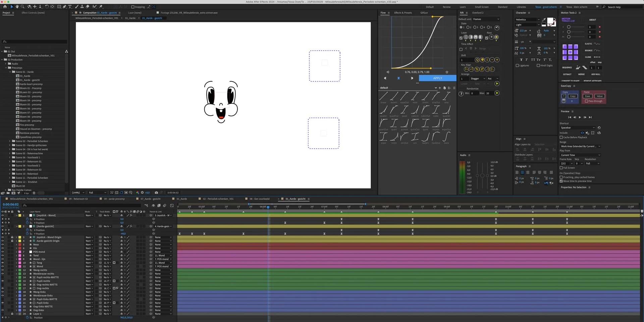Switch to the Effects & Presets tab

pyautogui.click(x=403, y=13)
